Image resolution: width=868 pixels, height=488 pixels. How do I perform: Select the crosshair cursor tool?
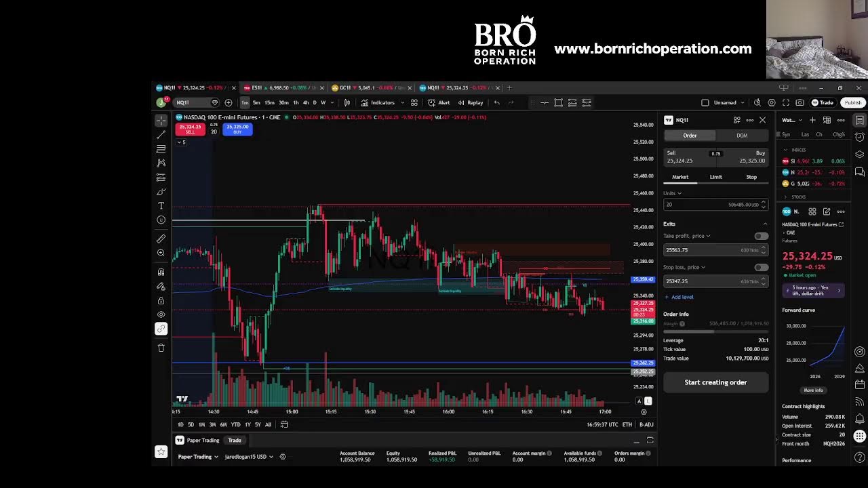click(x=161, y=120)
